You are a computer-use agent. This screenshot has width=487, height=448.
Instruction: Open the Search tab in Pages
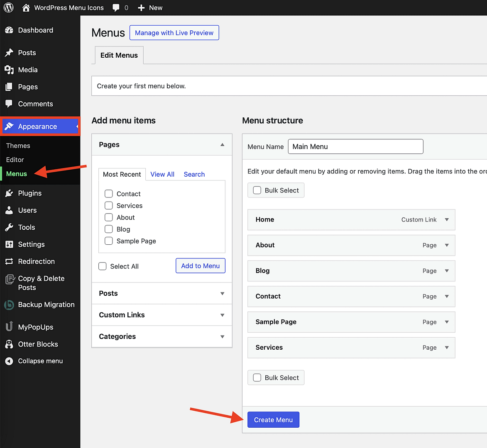[x=194, y=174]
